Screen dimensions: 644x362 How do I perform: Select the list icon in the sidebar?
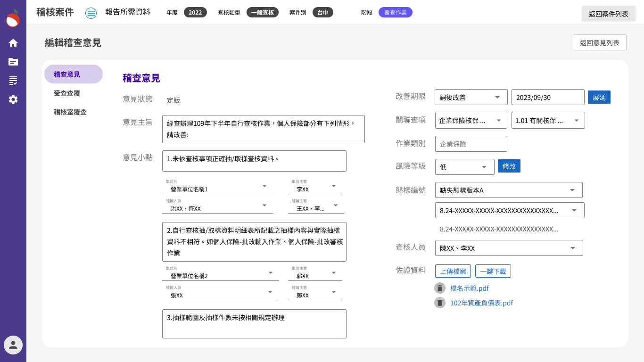tap(13, 81)
